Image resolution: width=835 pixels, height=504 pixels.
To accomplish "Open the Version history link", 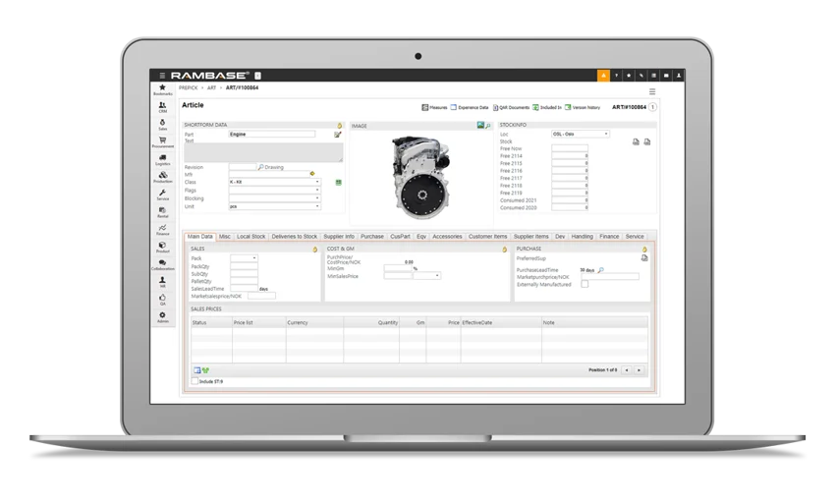I will click(x=585, y=107).
